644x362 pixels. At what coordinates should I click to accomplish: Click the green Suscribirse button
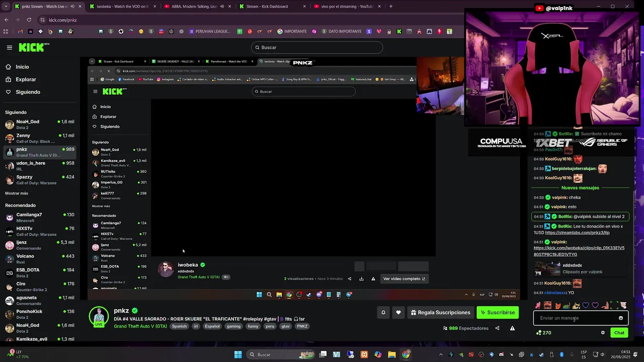(498, 313)
